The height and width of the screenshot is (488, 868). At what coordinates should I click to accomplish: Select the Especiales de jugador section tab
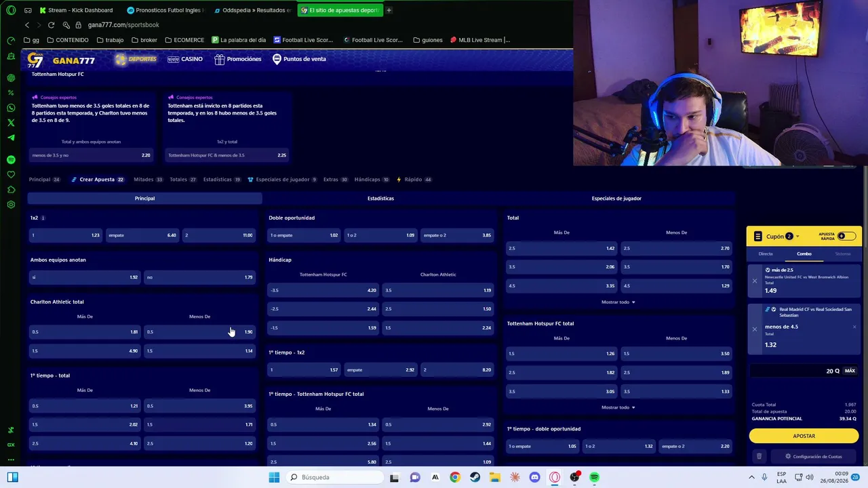tap(616, 199)
